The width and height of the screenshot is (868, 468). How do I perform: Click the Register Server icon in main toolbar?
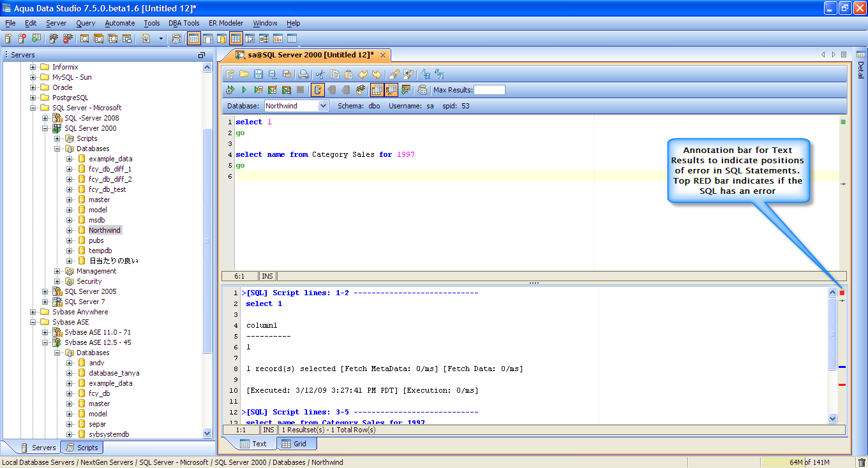(8, 39)
